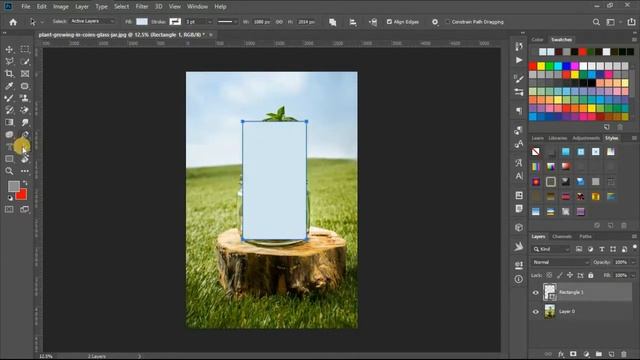640x360 pixels.
Task: Open the Image menu
Action: tap(61, 7)
